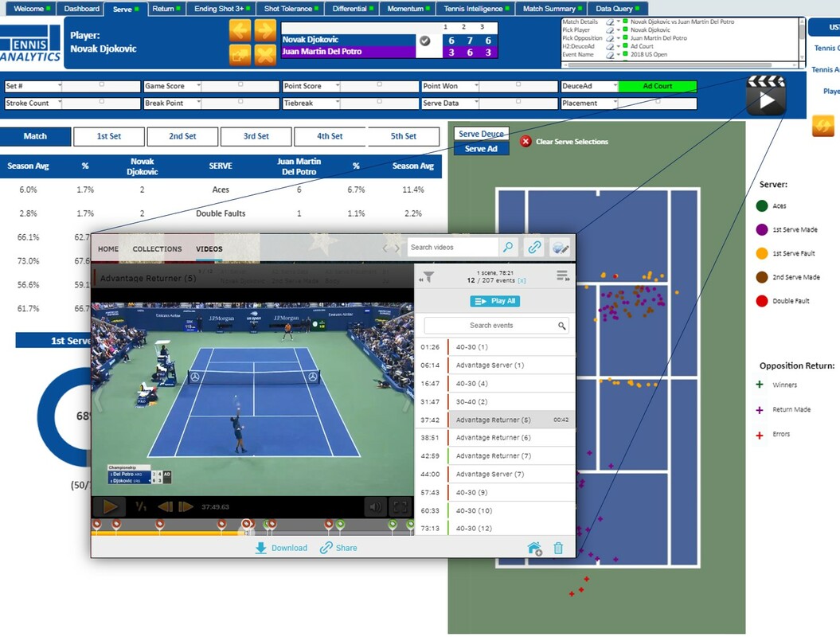Toggle the green checkbox next to Match Details

(625, 21)
